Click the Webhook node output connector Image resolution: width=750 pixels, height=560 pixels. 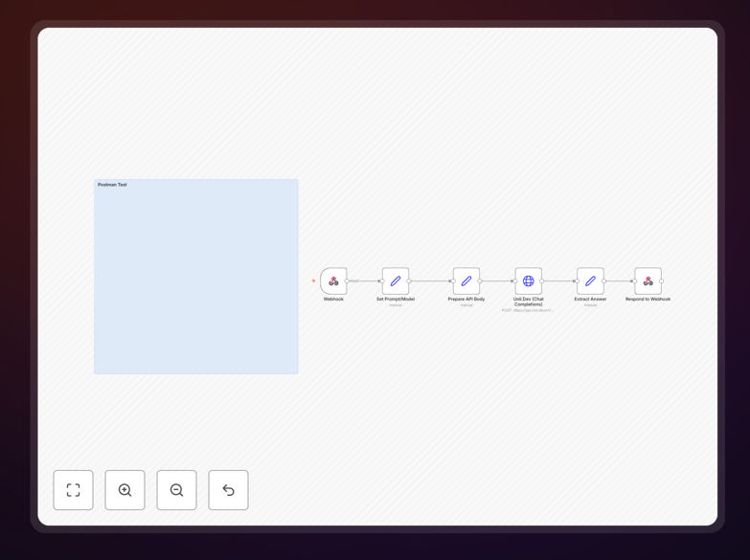tap(348, 281)
